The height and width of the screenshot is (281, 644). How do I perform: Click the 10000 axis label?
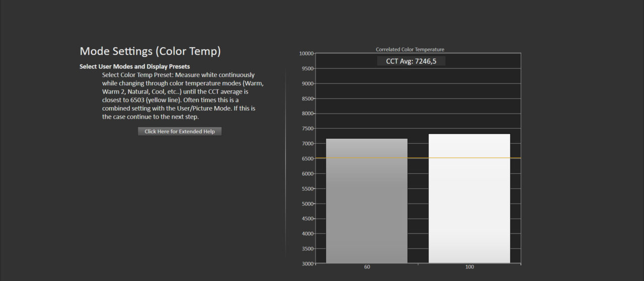(306, 53)
